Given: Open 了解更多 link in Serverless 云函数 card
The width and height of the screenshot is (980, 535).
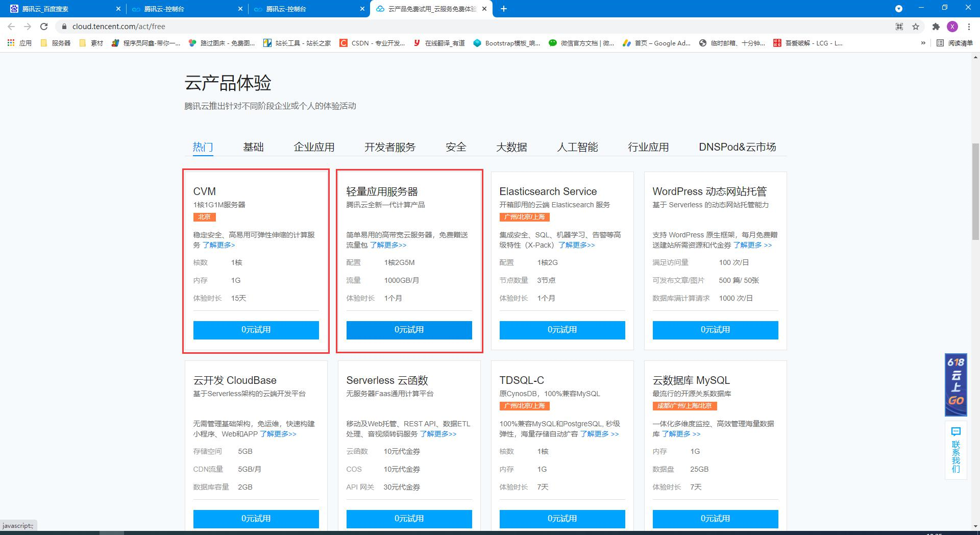Looking at the screenshot, I should (438, 434).
